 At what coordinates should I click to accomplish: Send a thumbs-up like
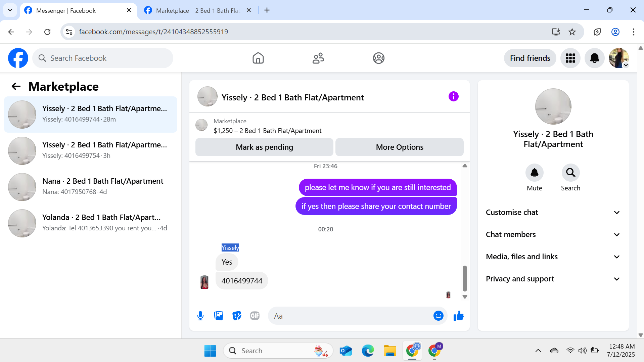click(x=458, y=316)
